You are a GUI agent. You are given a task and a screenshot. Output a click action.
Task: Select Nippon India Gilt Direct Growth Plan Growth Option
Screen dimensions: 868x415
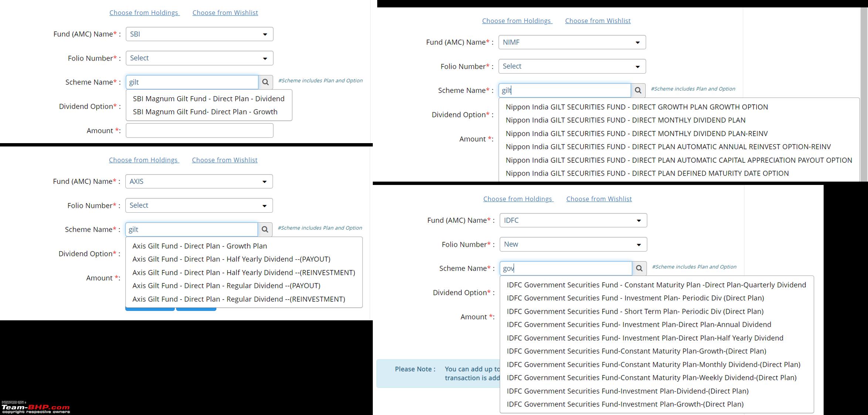679,107
